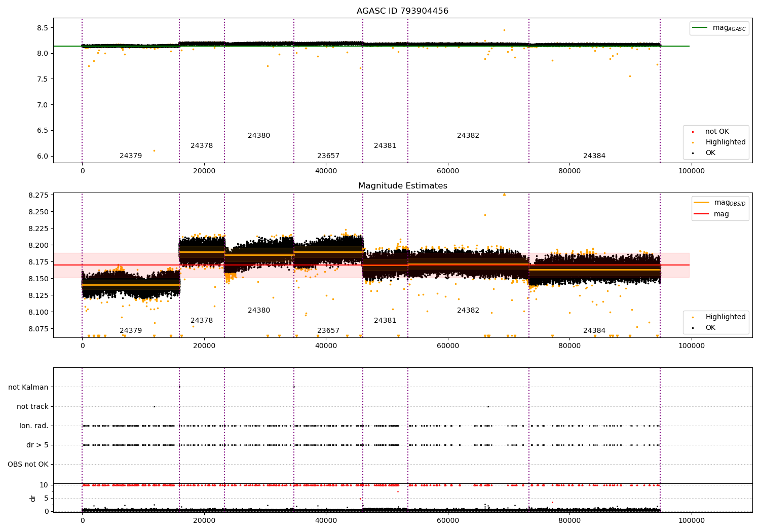Click obsid label 24380 in Magnitude Estimates plot

[259, 311]
